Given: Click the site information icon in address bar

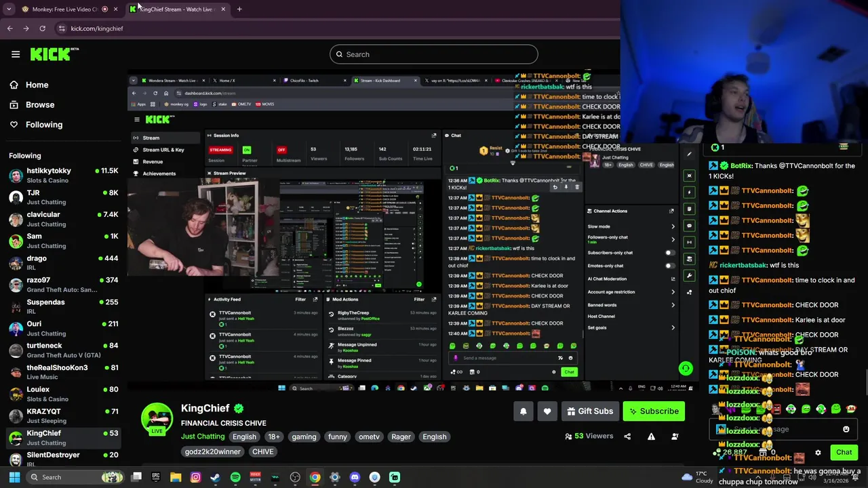Looking at the screenshot, I should pyautogui.click(x=61, y=28).
